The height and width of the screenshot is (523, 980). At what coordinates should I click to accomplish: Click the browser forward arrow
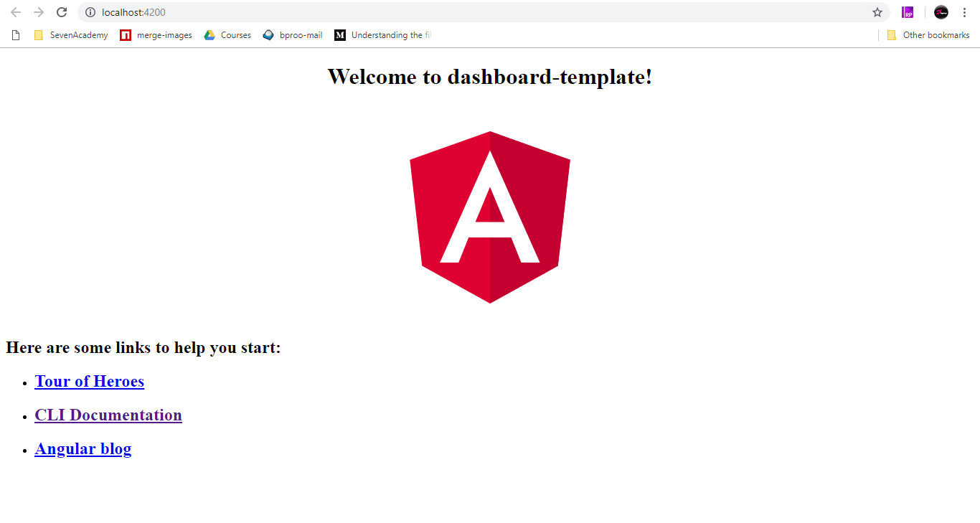coord(39,12)
